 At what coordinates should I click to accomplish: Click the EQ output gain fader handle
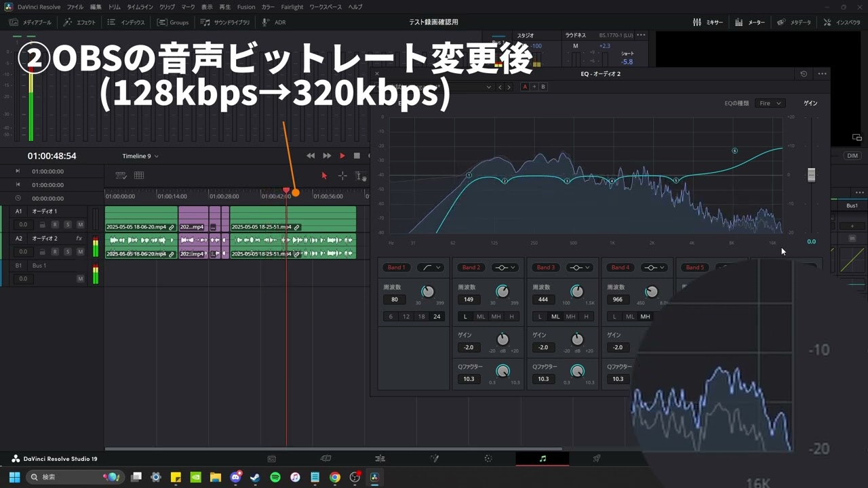click(x=811, y=175)
